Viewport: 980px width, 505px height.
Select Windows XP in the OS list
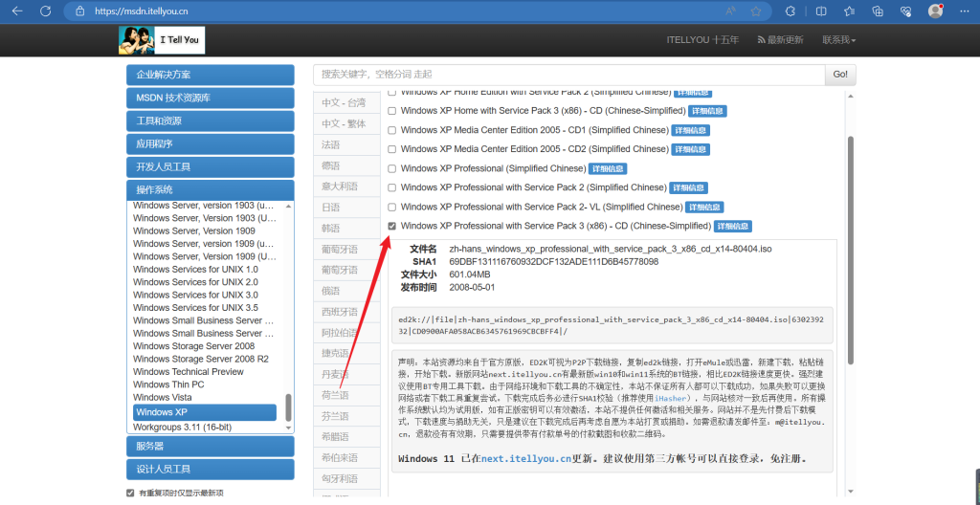(205, 412)
